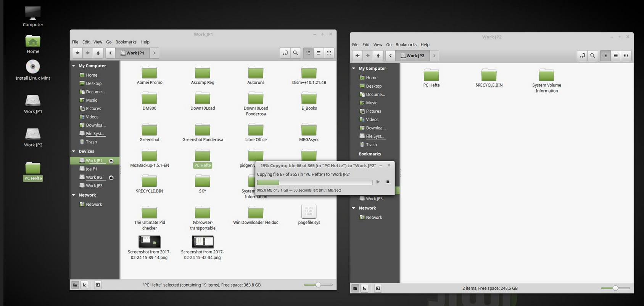
Task: Pause the file copy operation
Action: [x=378, y=182]
